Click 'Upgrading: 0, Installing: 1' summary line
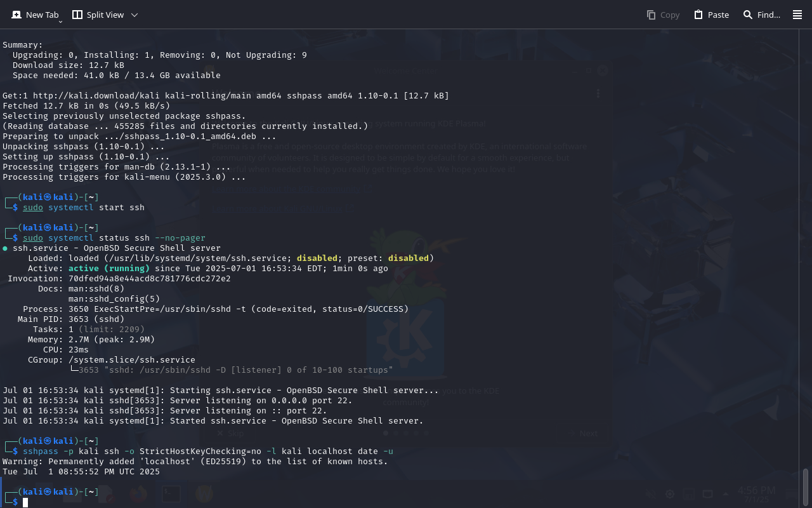 [x=160, y=55]
